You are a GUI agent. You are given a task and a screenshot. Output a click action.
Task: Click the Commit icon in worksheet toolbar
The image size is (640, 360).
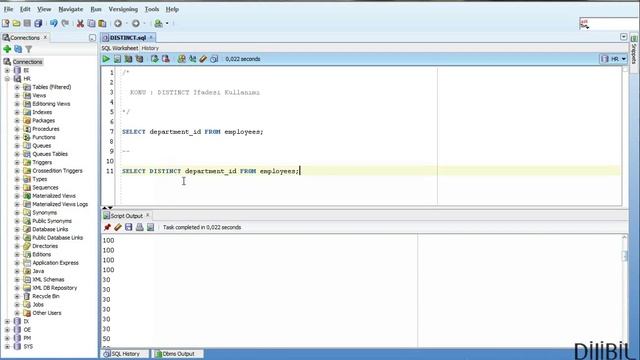(155, 59)
